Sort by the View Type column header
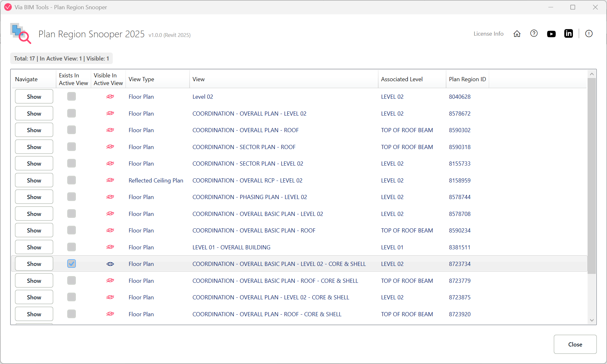 (x=158, y=79)
